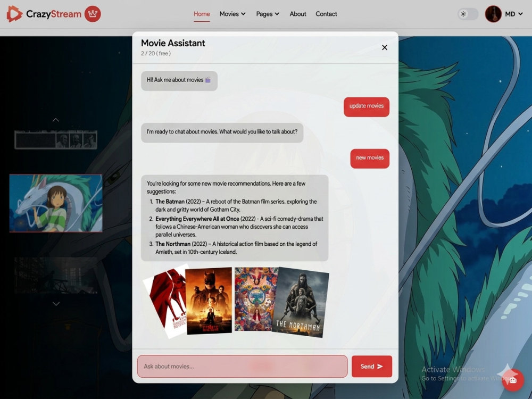Click the Send button

coord(371,366)
